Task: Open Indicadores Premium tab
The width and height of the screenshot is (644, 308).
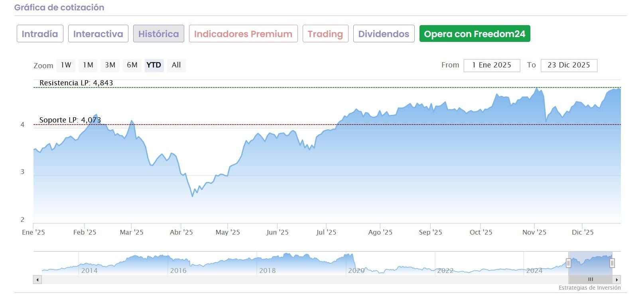Action: [x=243, y=34]
